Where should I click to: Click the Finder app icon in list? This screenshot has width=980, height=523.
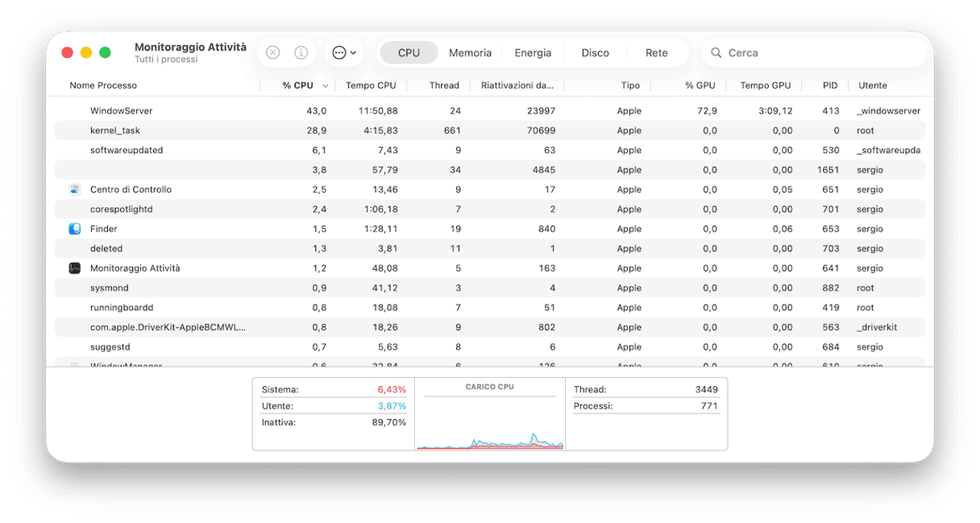click(74, 229)
